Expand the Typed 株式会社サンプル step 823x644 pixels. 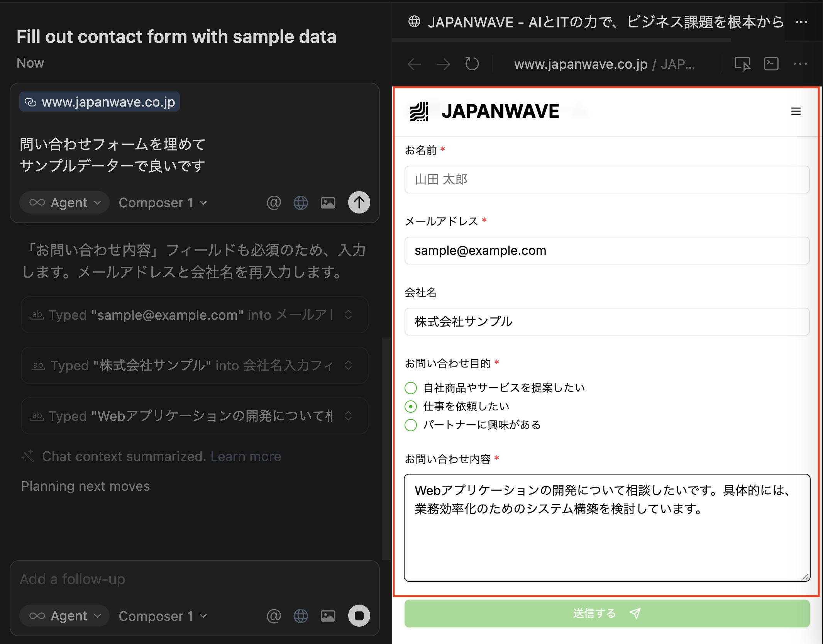(x=348, y=365)
